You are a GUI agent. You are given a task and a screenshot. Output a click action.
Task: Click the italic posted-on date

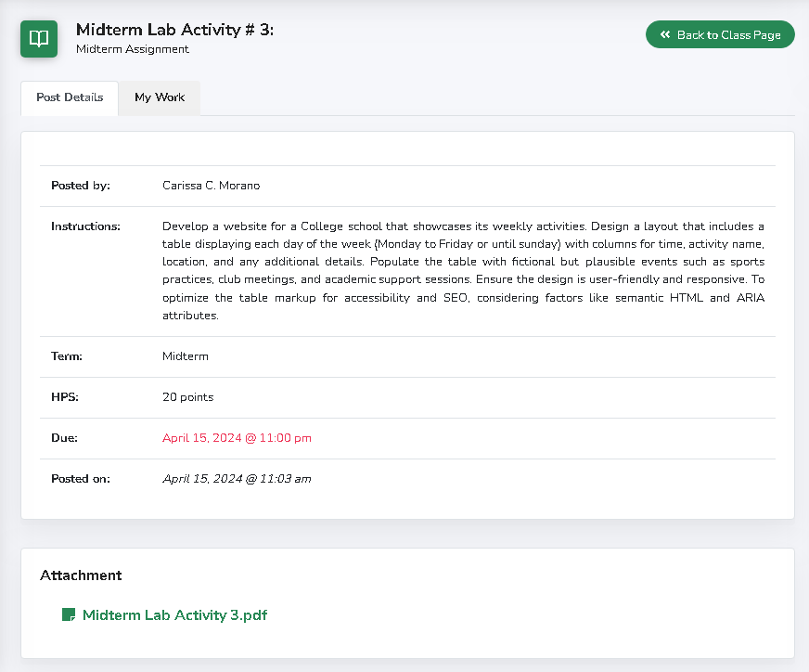point(237,479)
